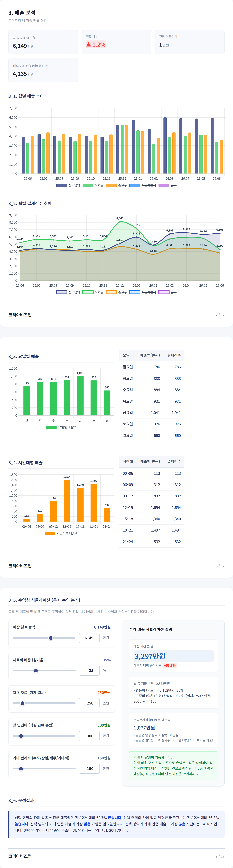233x868 pixels.
Task: Click the 일 bar labeled 660 in weekday chart
Action: 107,403
